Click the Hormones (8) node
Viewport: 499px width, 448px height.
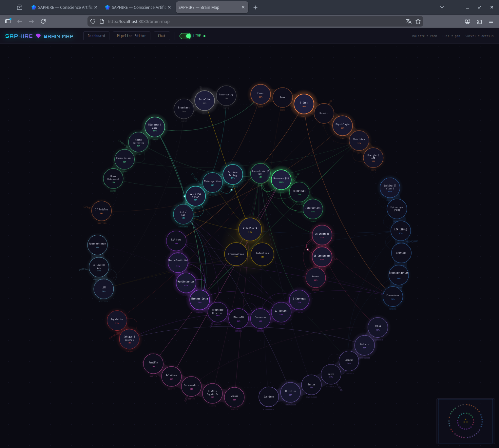click(x=281, y=180)
